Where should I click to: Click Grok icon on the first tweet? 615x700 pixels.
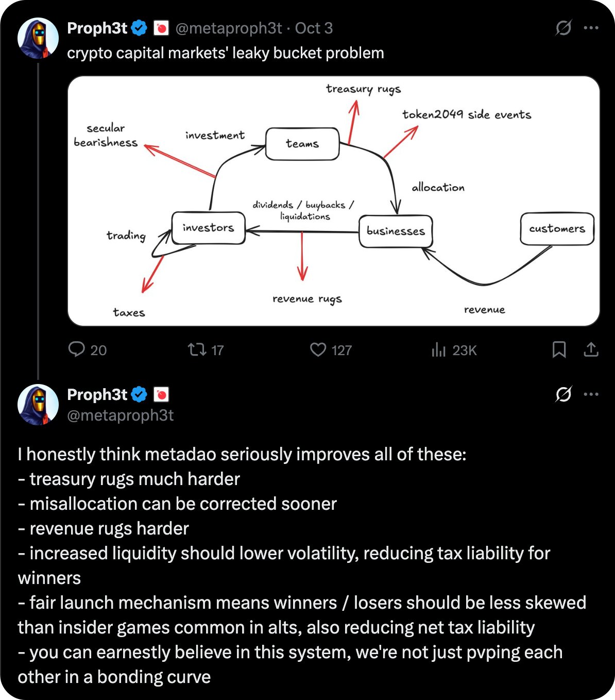tap(563, 28)
